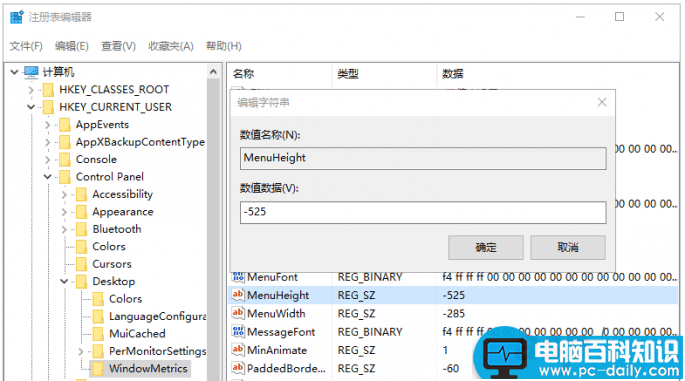Viewport: 685px width, 381px height.
Task: Click the MuiCached folder icon
Action: (98, 334)
